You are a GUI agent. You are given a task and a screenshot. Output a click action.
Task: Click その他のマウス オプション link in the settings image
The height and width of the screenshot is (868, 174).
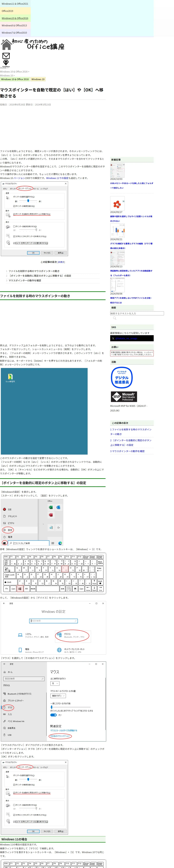coord(60,736)
